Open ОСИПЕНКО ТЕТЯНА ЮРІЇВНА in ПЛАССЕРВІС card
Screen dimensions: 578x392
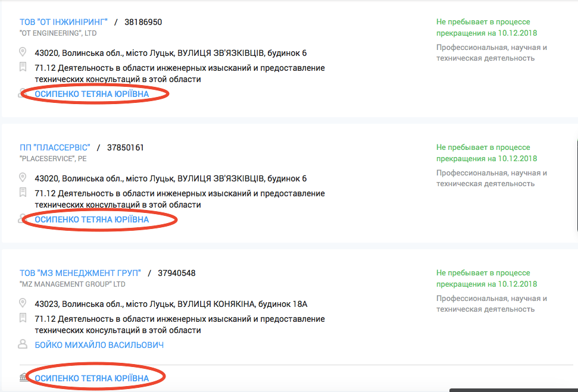(x=92, y=219)
